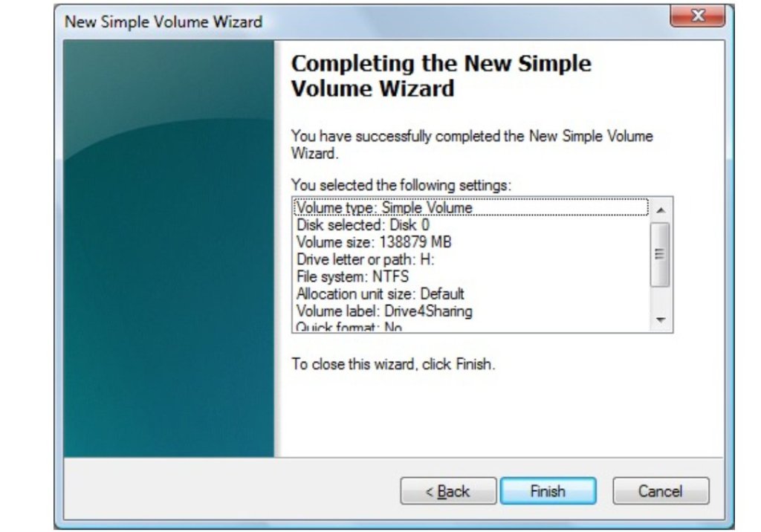Go back with the Back button
Screen dimensions: 761x532
pos(448,490)
